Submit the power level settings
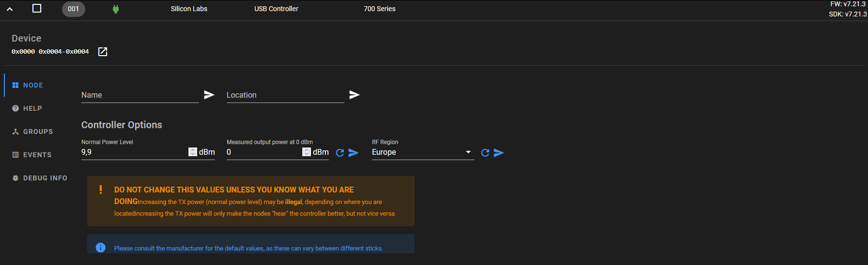This screenshot has width=868, height=265. [x=354, y=153]
